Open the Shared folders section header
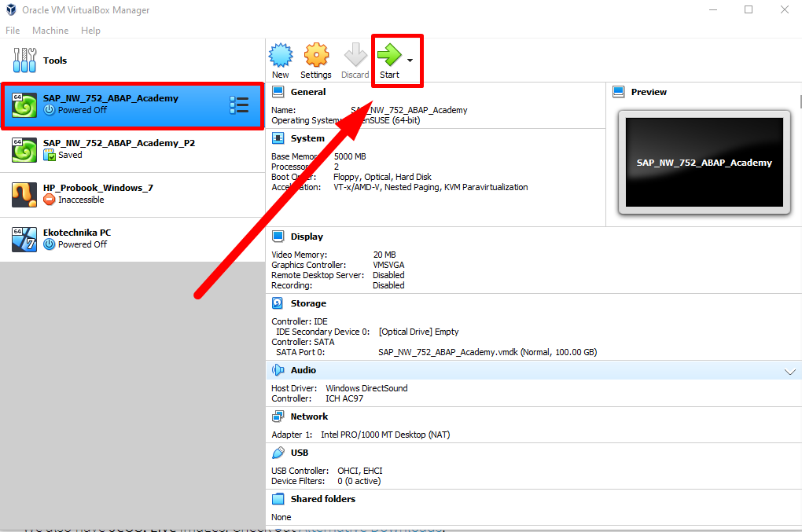Screen dimensions: 802x532 [x=322, y=499]
